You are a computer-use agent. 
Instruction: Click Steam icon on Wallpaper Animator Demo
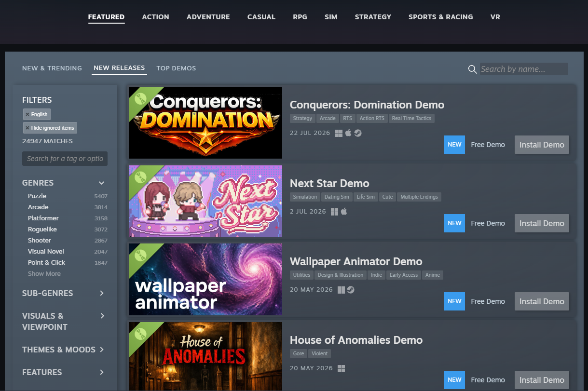pos(351,290)
